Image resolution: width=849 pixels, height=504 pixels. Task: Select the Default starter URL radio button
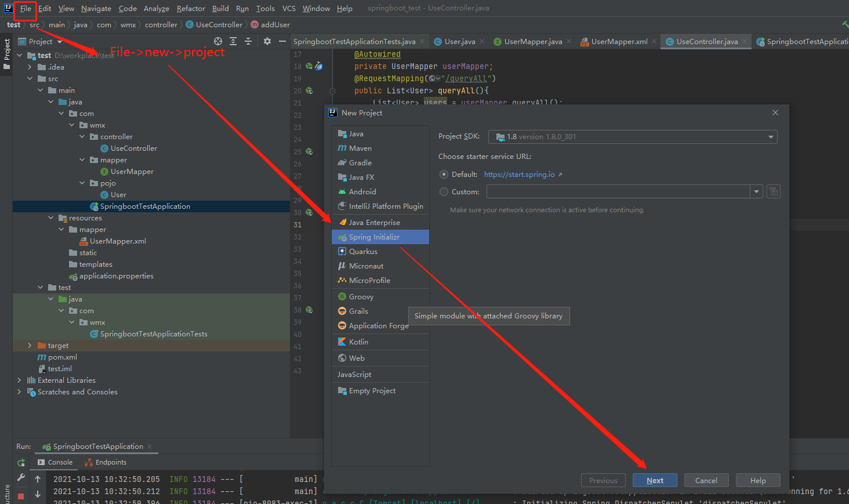pyautogui.click(x=444, y=175)
